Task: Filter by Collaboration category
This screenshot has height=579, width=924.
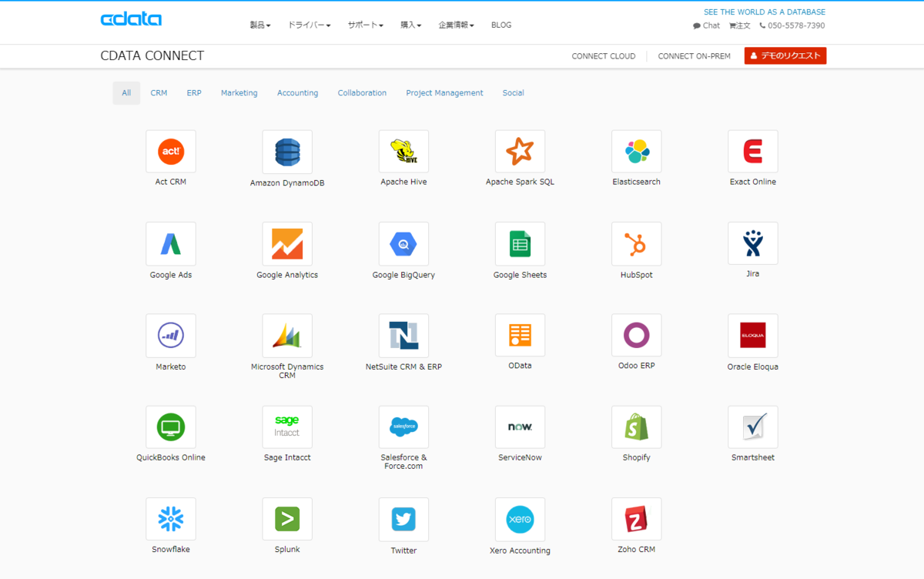Action: point(362,93)
